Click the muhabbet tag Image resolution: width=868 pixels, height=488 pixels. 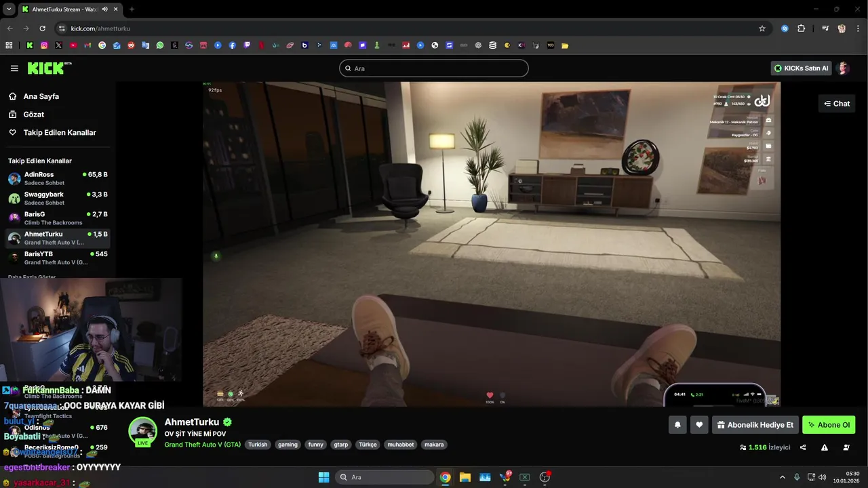tap(401, 445)
